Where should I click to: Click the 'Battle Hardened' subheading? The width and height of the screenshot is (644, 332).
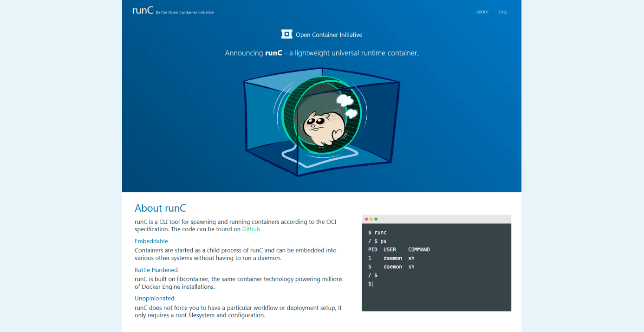coord(156,270)
